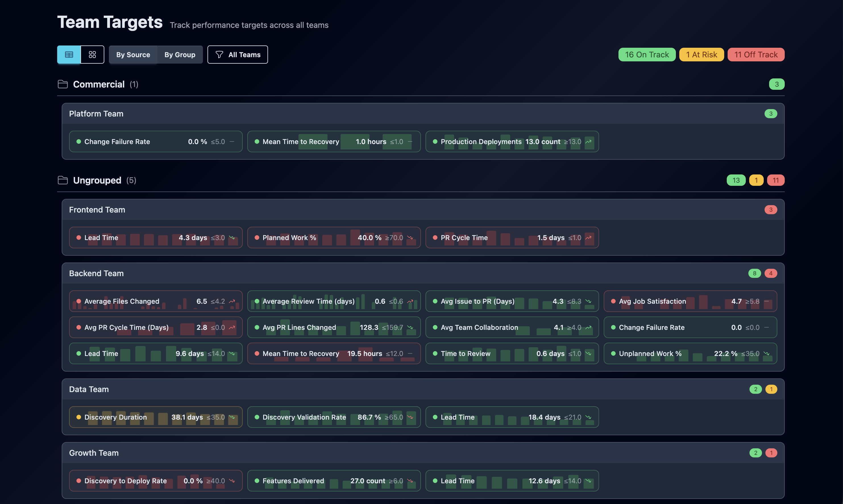Select the By Source tab
Viewport: 843px width, 504px height.
pos(133,54)
